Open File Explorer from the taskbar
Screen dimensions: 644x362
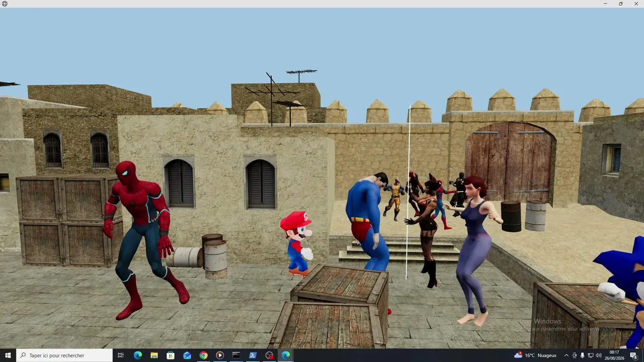154,355
